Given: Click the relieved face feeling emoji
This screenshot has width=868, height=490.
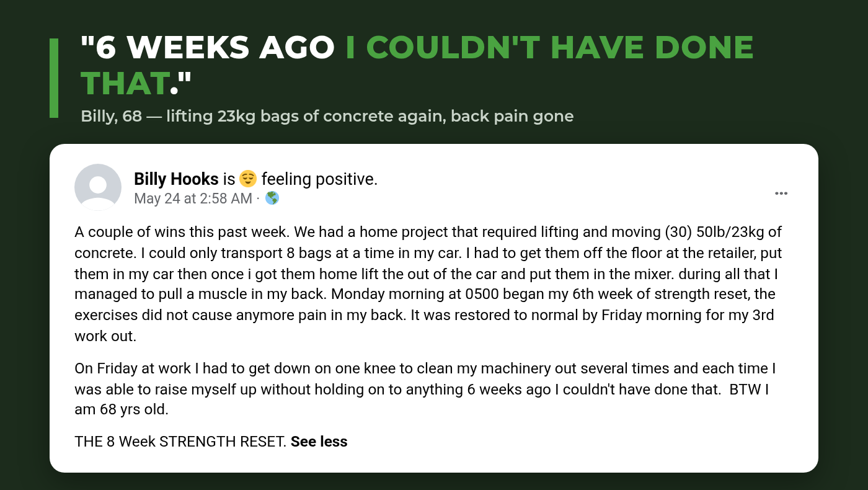Looking at the screenshot, I should point(248,179).
